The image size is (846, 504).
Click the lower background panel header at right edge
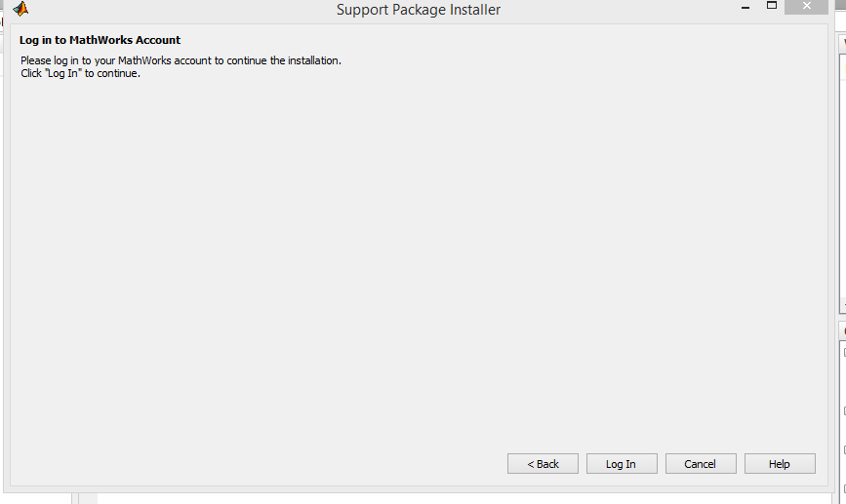click(x=843, y=331)
